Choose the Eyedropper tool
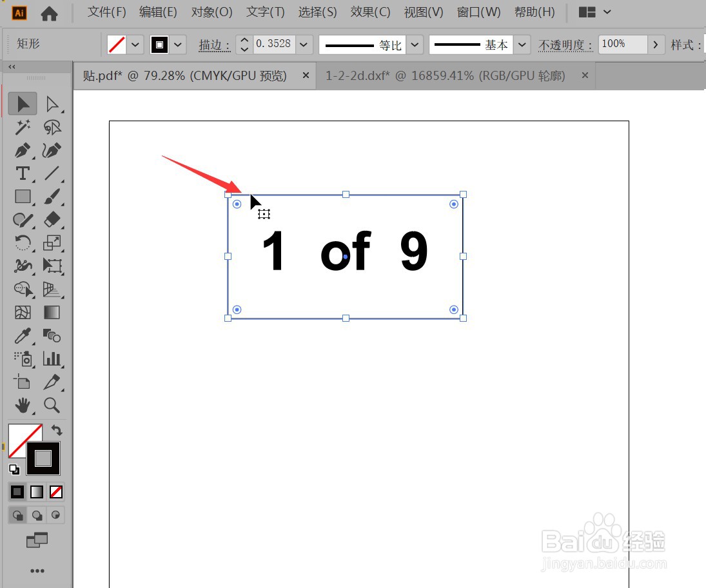This screenshot has height=588, width=706. click(23, 336)
